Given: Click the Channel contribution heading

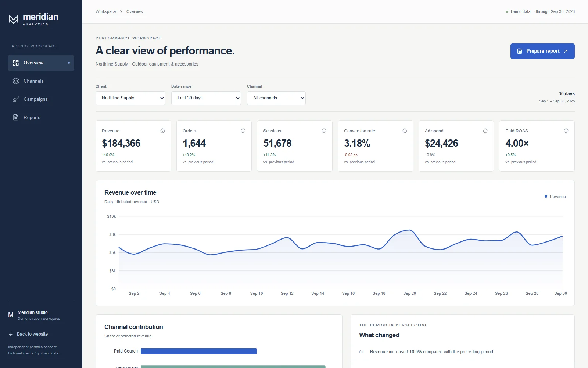Looking at the screenshot, I should [x=134, y=327].
